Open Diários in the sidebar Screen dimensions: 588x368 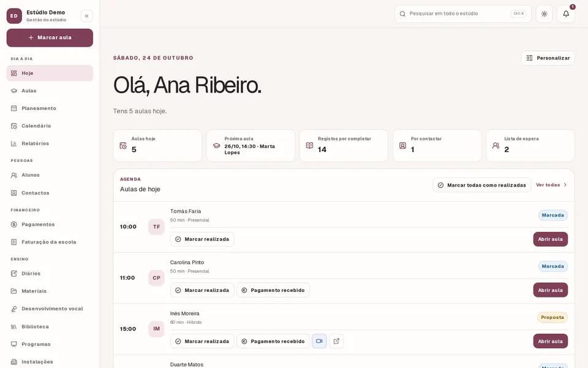pos(50,274)
